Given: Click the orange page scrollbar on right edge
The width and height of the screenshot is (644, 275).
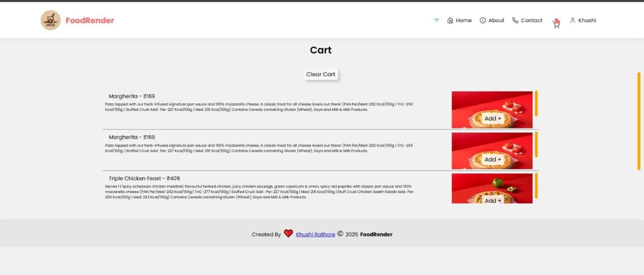Looking at the screenshot, I should [x=639, y=121].
